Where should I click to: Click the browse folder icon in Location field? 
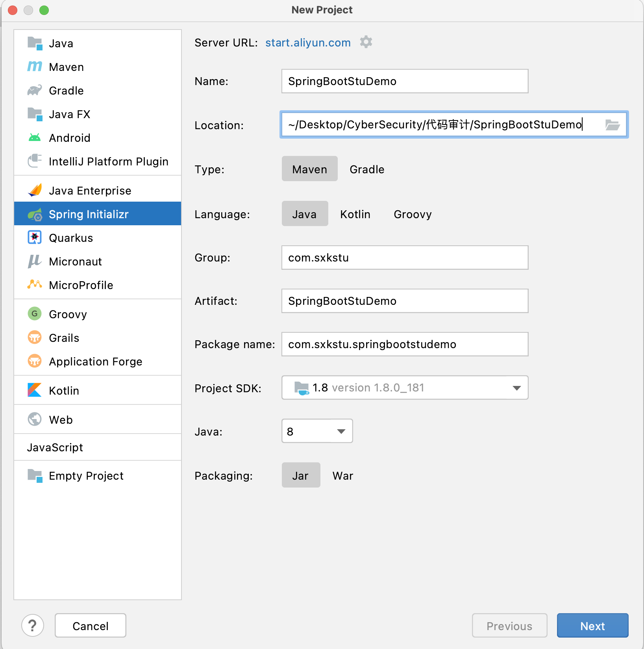point(612,125)
